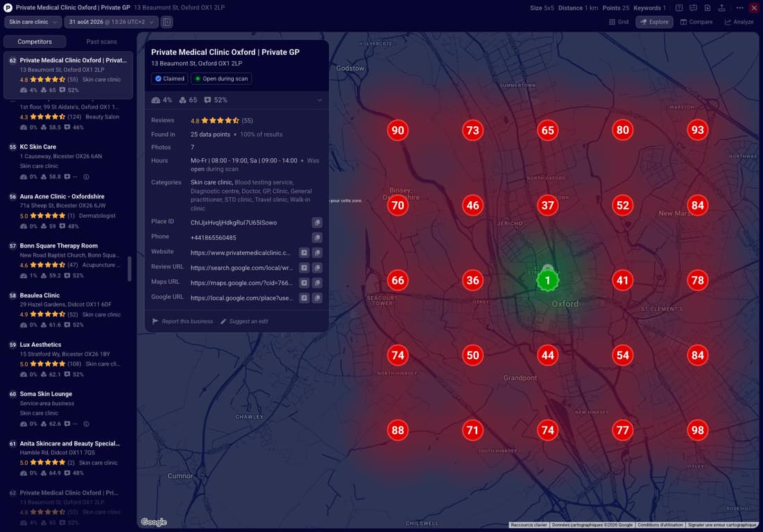Copy the Place ID value
763x532 pixels.
point(317,223)
